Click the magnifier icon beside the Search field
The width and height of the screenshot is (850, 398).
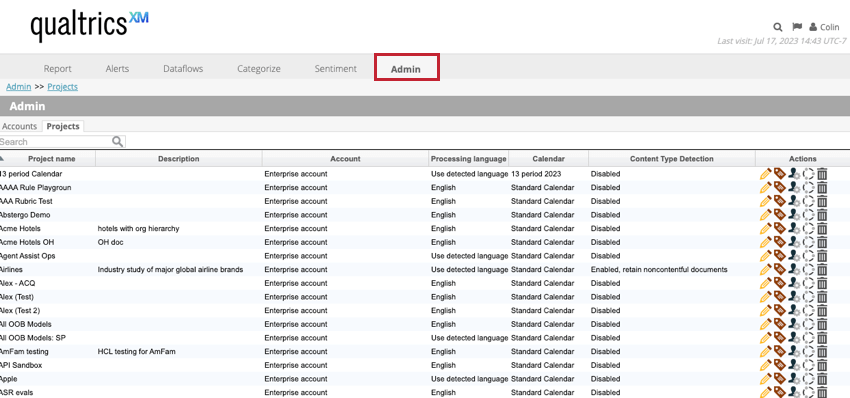(118, 142)
